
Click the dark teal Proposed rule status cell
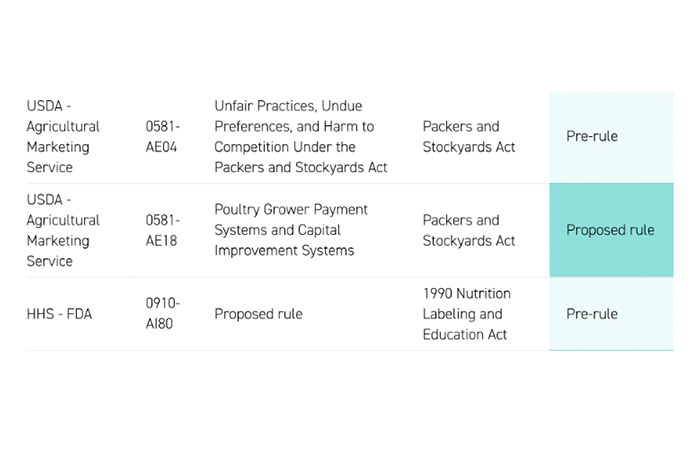click(x=610, y=230)
